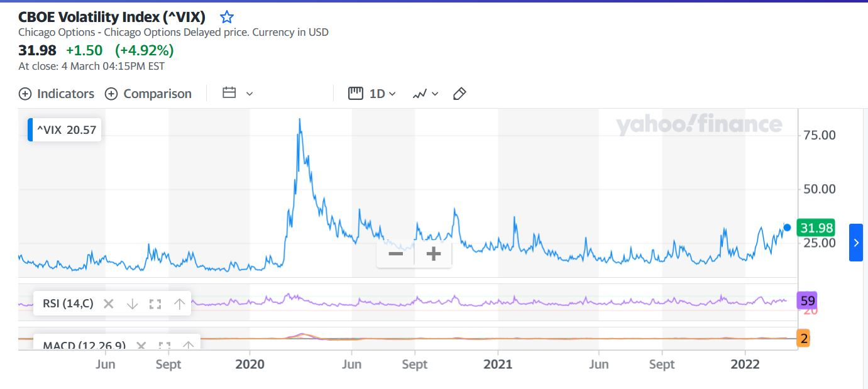Viewport: 868px width, 389px height.
Task: Click the 75.00 price axis label
Action: (820, 135)
